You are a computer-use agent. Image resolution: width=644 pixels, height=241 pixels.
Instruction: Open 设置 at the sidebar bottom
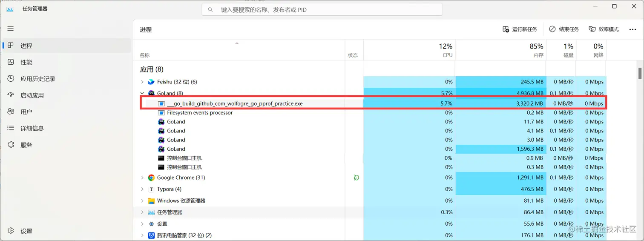tap(67, 231)
